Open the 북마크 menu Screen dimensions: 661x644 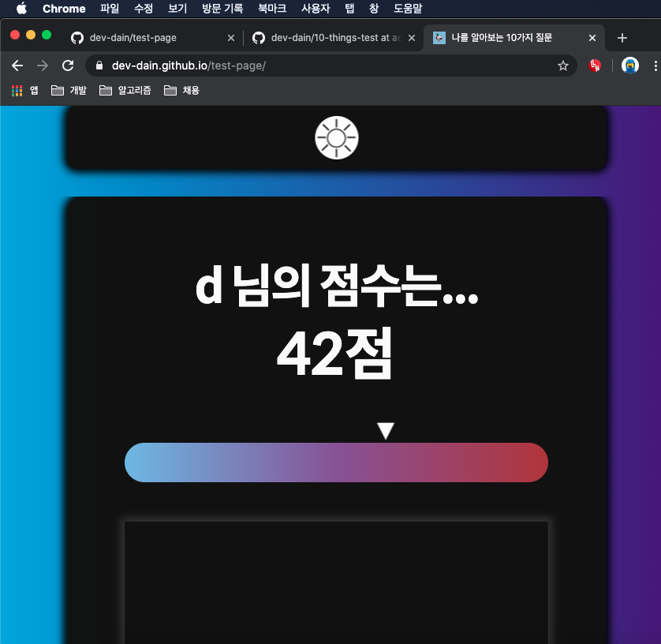pyautogui.click(x=272, y=9)
